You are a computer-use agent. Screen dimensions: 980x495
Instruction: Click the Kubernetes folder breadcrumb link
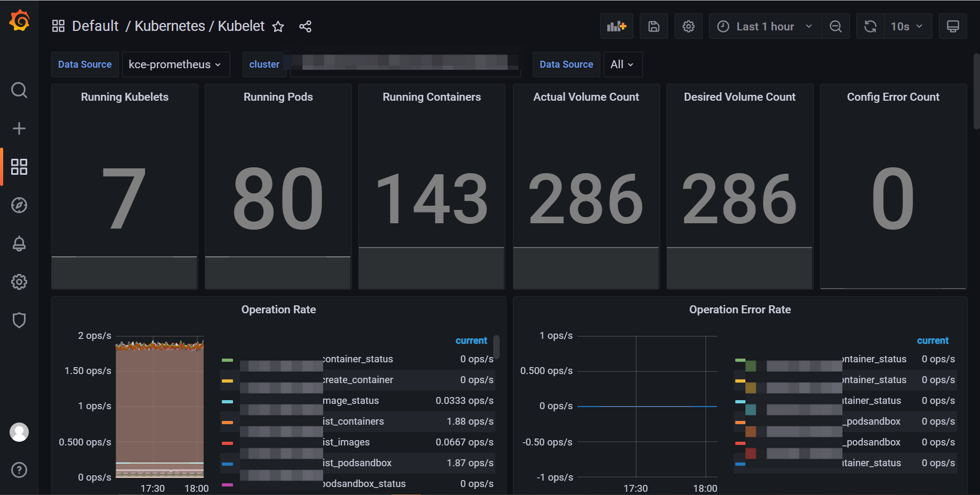pos(170,26)
